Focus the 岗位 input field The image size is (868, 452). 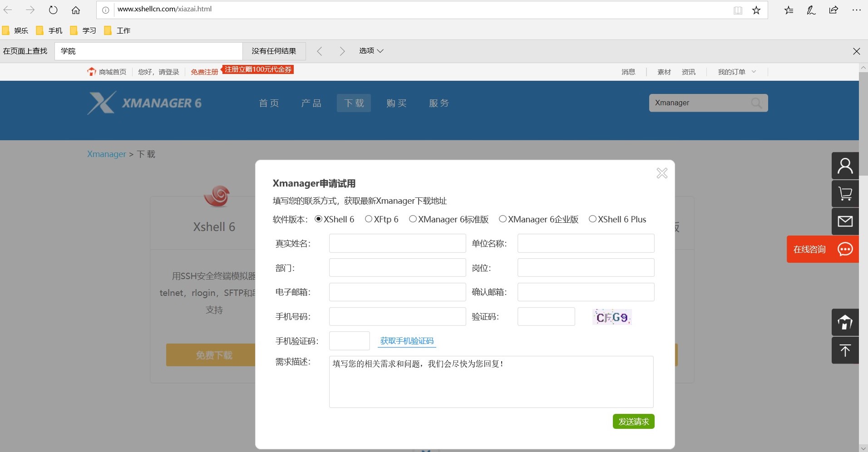click(586, 268)
